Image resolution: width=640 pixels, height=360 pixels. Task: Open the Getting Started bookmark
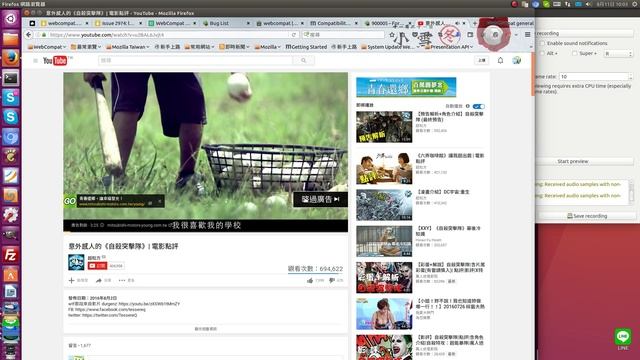[306, 47]
